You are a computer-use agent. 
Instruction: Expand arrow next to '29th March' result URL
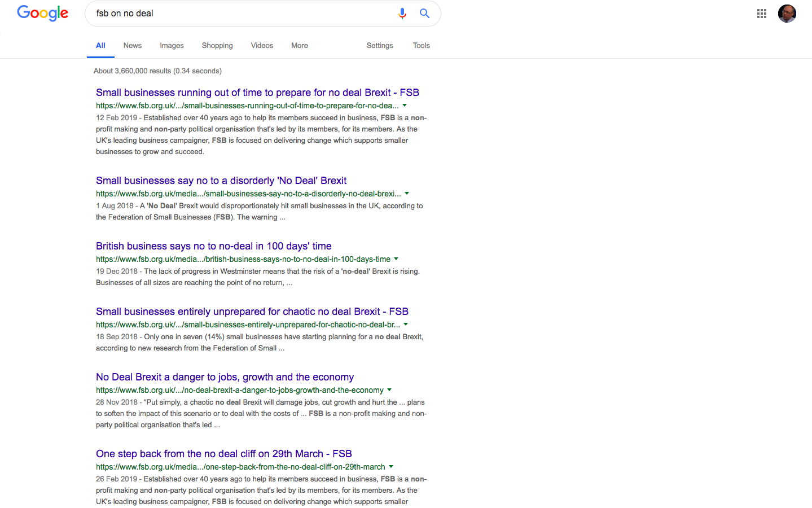[391, 467]
